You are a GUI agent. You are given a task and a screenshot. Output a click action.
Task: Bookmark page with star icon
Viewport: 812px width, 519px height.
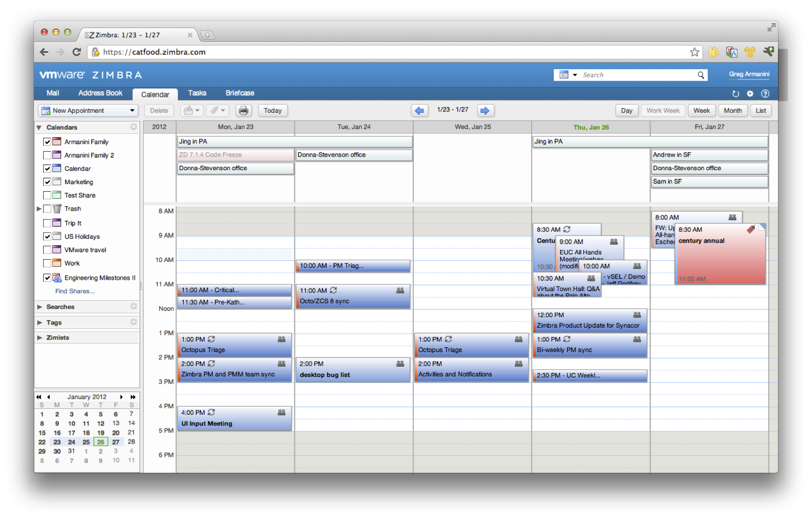[695, 52]
